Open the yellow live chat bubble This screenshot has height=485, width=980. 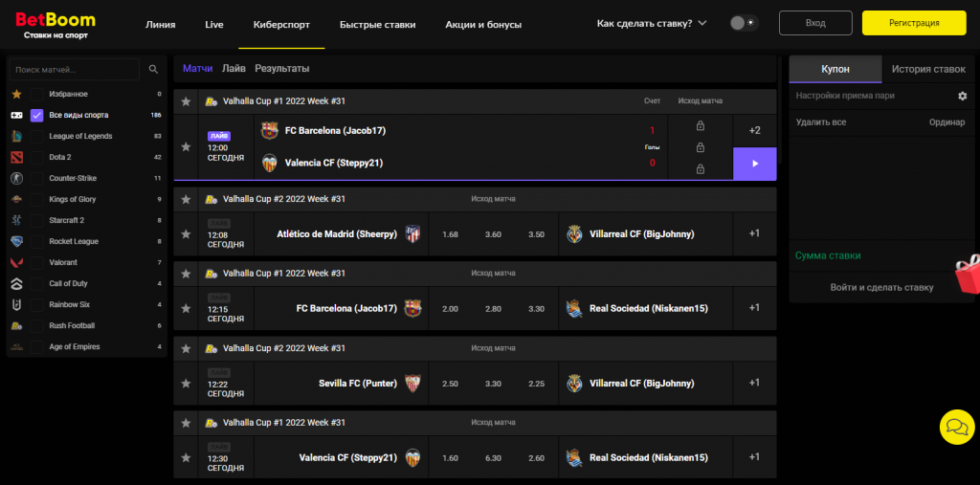click(x=956, y=427)
